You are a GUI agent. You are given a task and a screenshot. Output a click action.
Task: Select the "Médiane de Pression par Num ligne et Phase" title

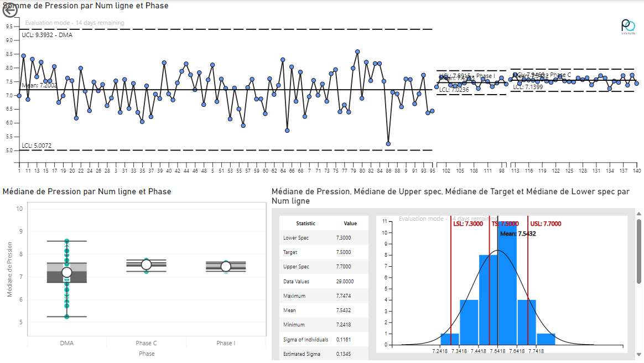click(87, 191)
